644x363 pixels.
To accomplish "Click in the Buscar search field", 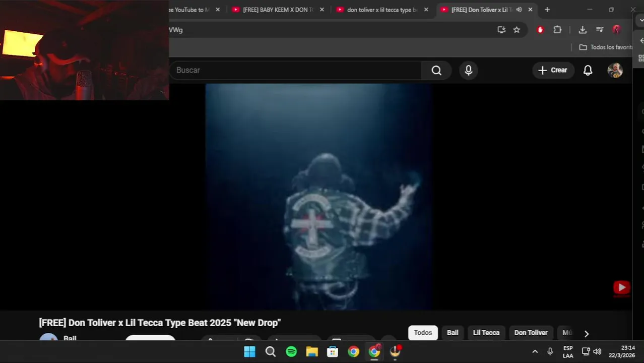I will tap(295, 71).
